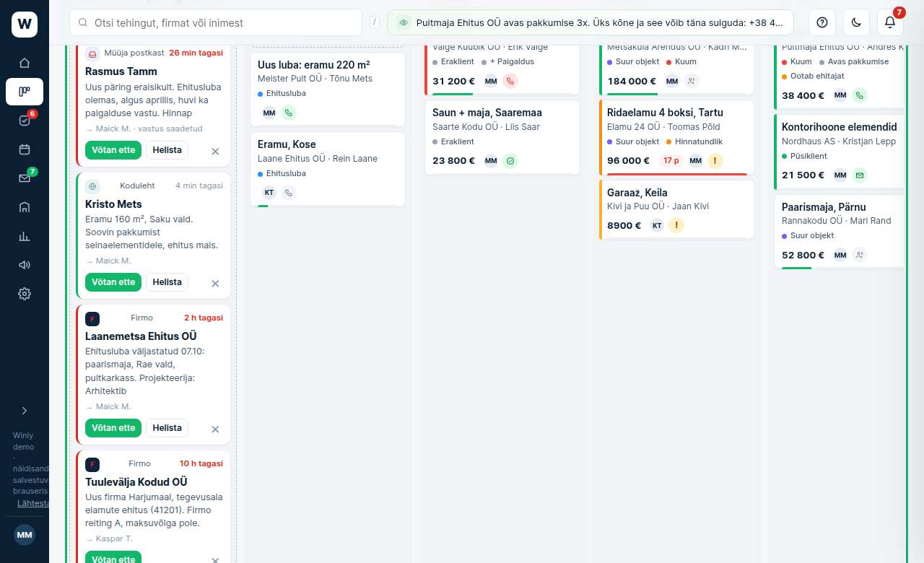Open notifications bell with 7 alerts

coord(890,22)
